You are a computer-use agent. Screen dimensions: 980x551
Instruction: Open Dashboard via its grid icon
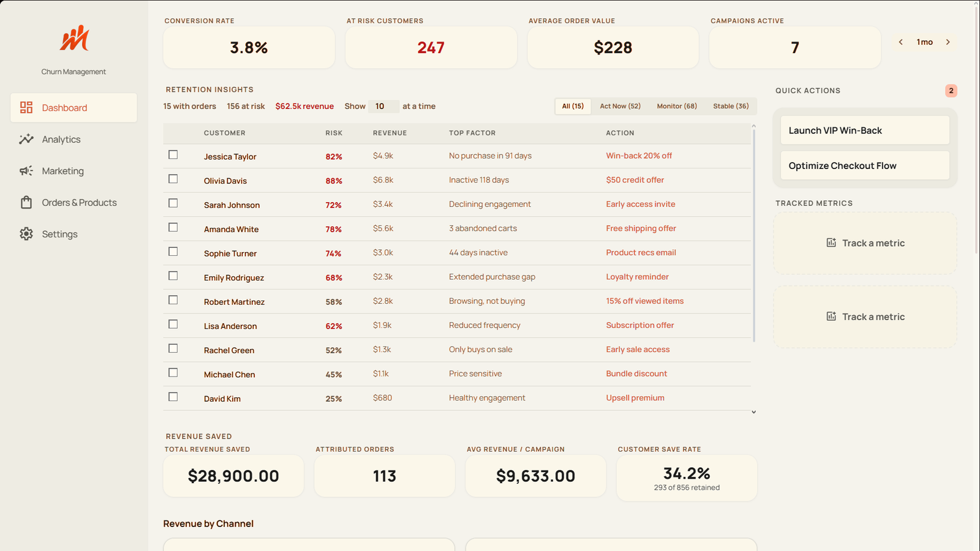click(26, 108)
